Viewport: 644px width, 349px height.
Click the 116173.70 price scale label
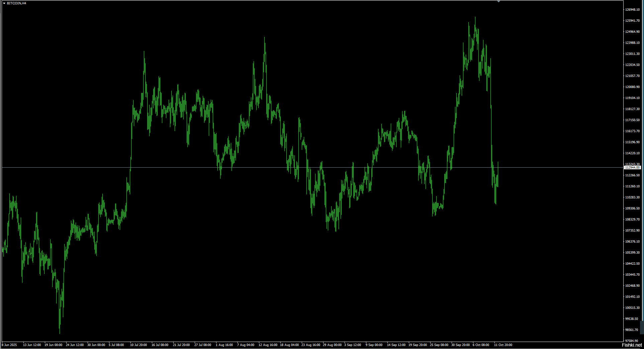pyautogui.click(x=632, y=131)
